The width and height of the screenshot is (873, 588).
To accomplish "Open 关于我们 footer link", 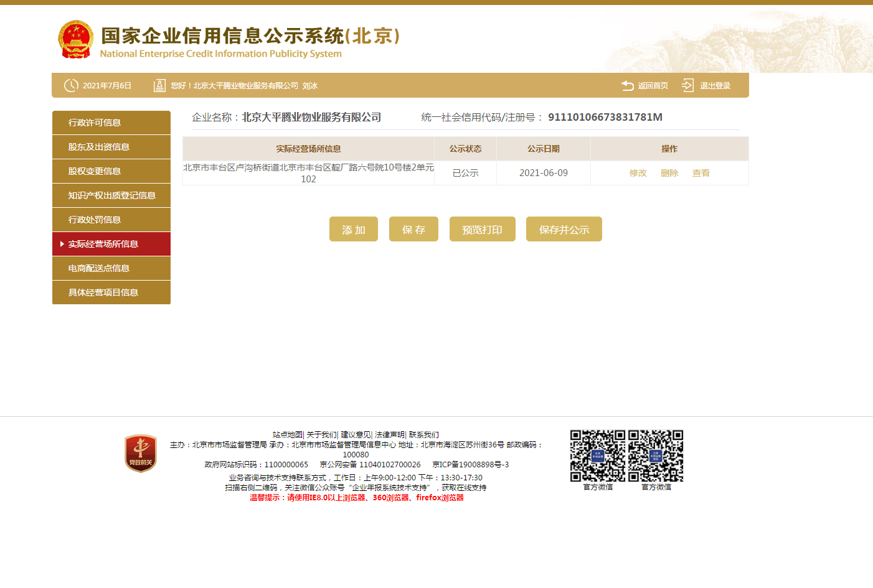I will pyautogui.click(x=321, y=435).
